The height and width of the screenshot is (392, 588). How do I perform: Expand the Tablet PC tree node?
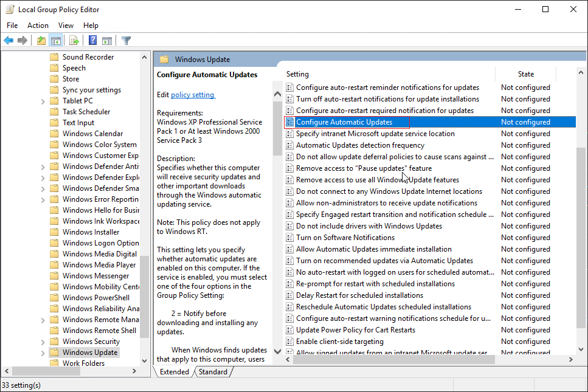[43, 101]
